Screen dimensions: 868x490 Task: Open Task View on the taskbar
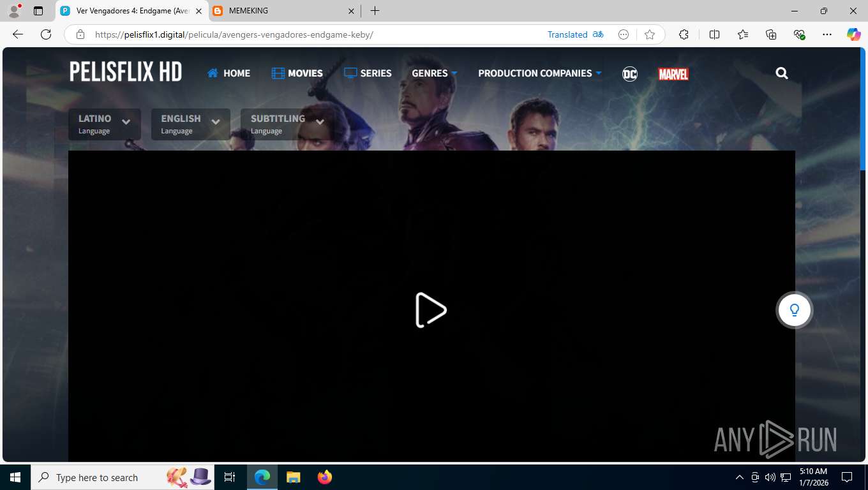[x=230, y=477]
